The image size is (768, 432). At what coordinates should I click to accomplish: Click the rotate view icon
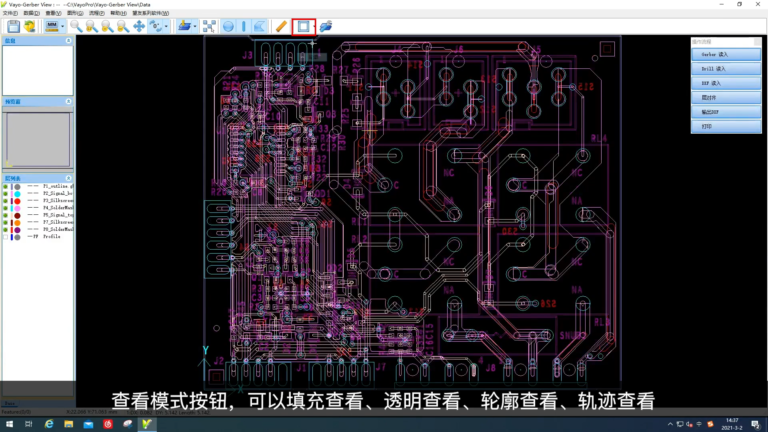[x=156, y=26]
